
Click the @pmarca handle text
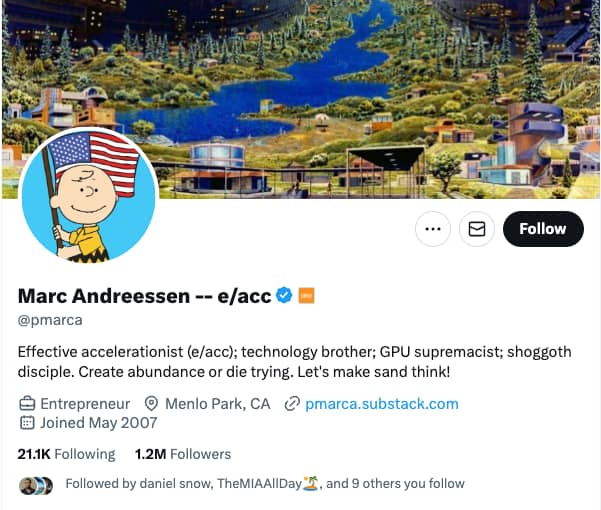[50, 320]
